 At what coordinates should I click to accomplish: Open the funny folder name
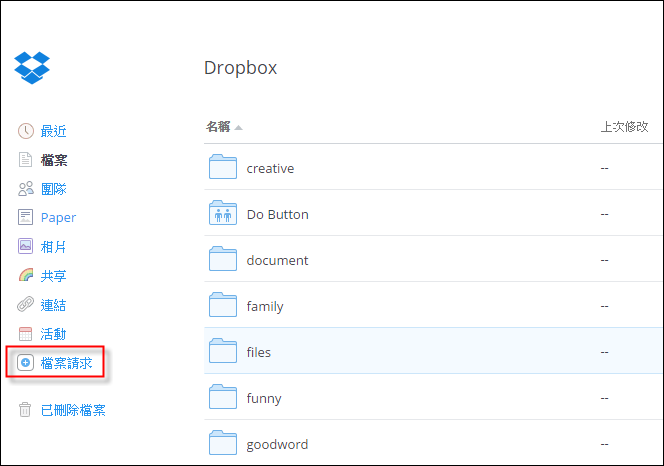264,398
